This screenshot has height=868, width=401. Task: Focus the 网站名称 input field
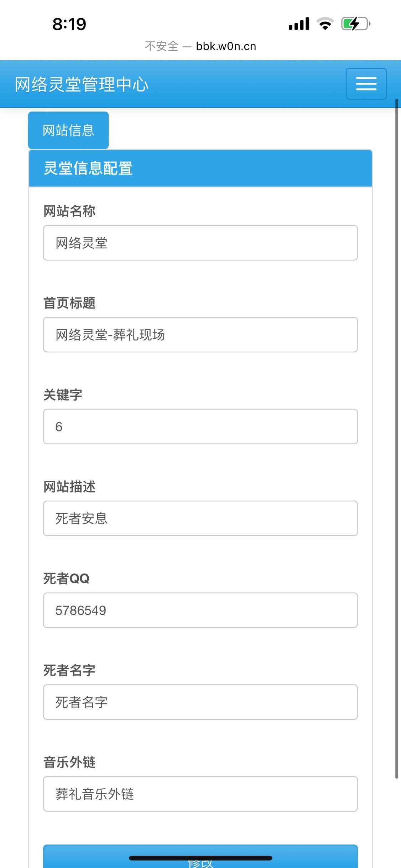(200, 243)
